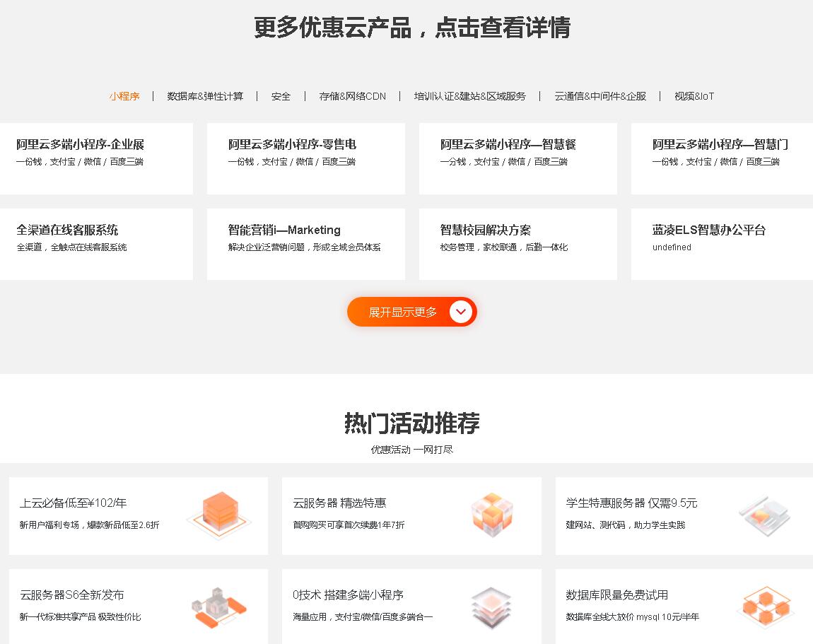Image resolution: width=813 pixels, height=644 pixels.
Task: Open 0技术 搭建多端小程序 title
Action: (348, 595)
